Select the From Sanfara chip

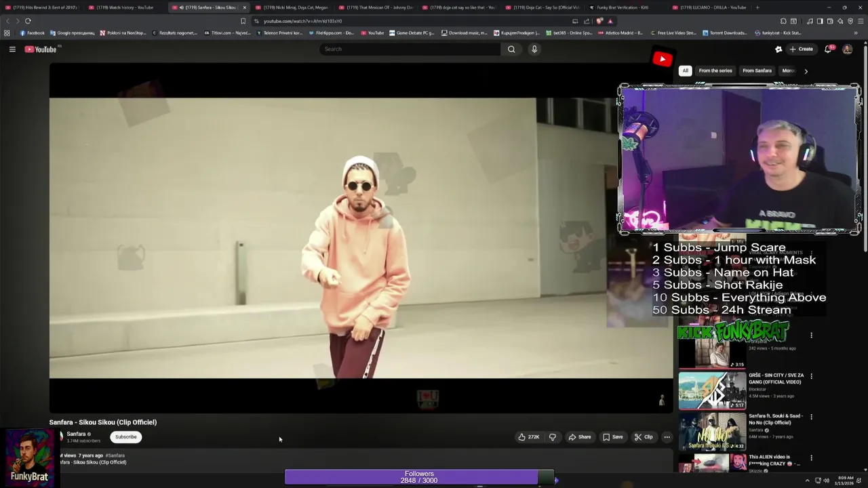tap(757, 71)
